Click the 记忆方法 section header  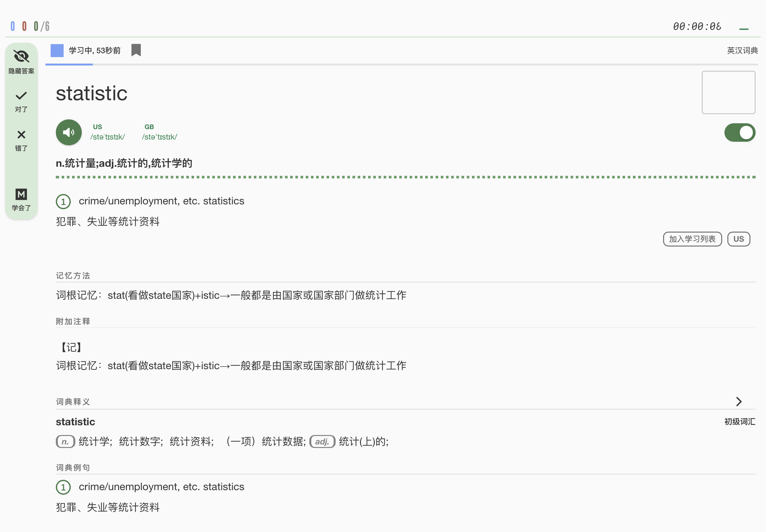tap(73, 275)
